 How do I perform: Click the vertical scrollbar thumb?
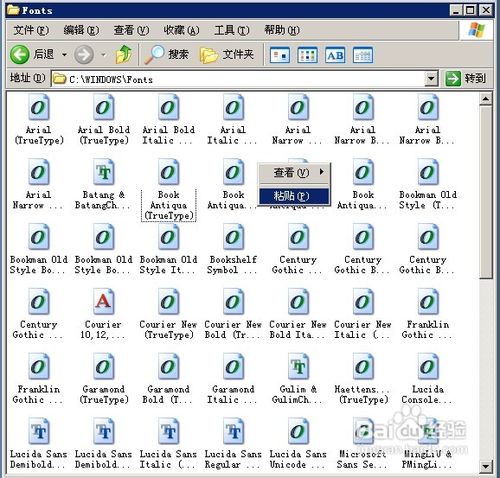[x=486, y=192]
